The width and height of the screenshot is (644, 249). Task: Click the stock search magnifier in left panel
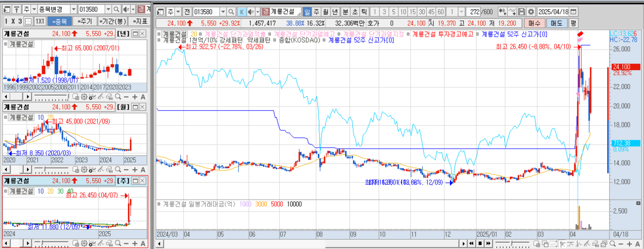pos(116,9)
